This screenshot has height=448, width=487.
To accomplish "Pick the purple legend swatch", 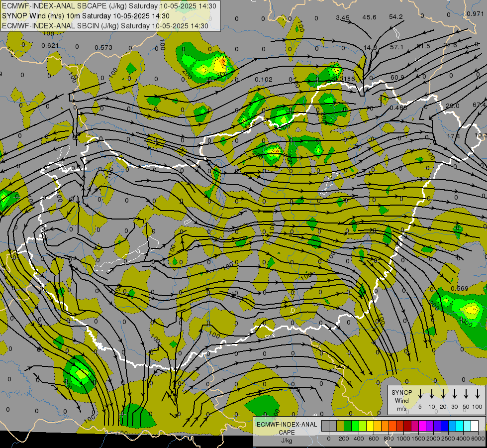I will (x=430, y=426).
